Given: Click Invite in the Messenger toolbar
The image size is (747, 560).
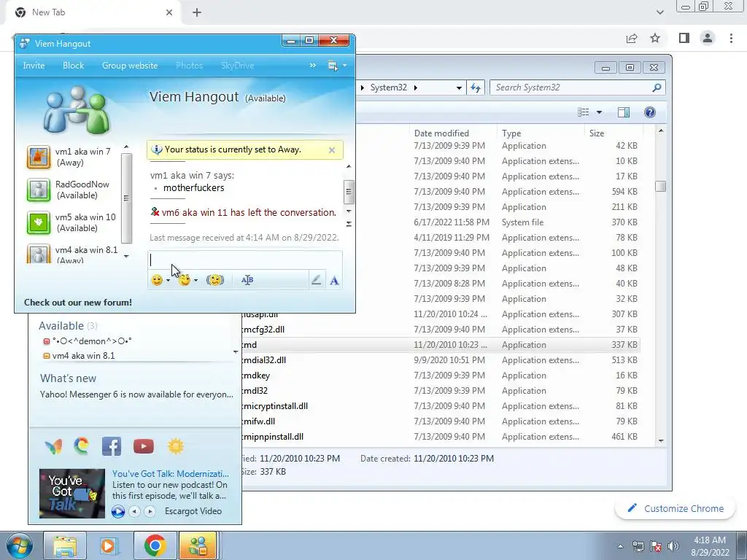Looking at the screenshot, I should tap(34, 66).
